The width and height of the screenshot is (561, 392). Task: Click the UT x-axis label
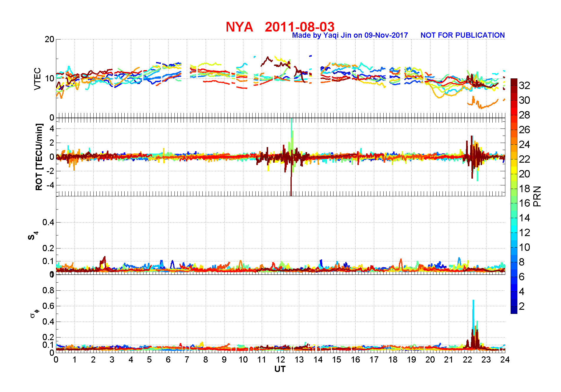pyautogui.click(x=280, y=369)
